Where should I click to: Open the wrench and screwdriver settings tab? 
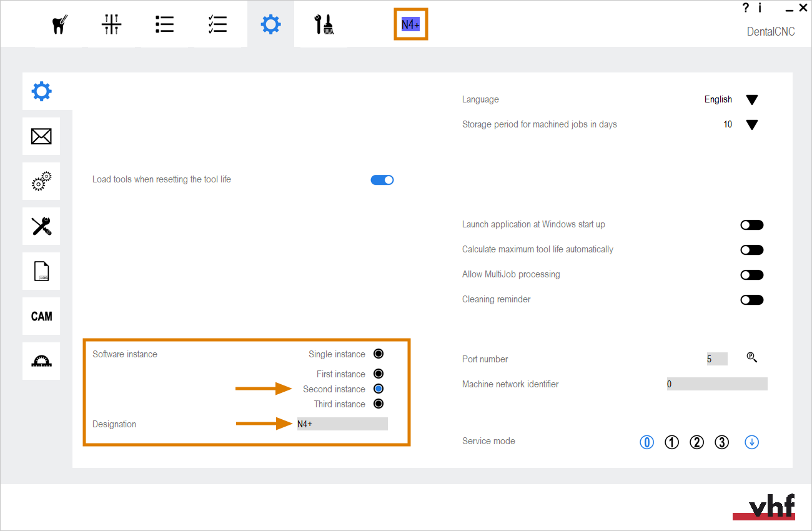[41, 226]
